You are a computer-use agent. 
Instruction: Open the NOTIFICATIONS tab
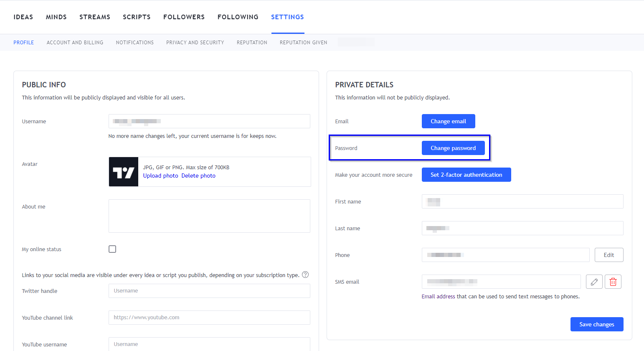(134, 42)
